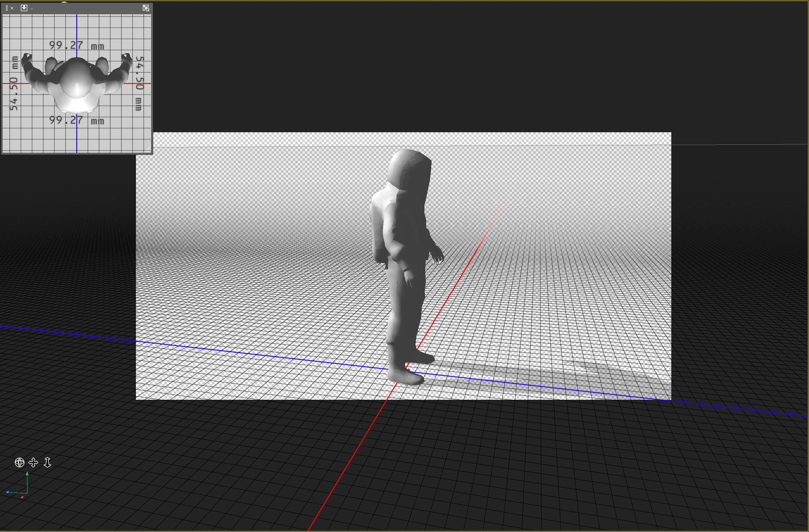Image resolution: width=809 pixels, height=532 pixels.
Task: Select the pan camera four-arrow icon
Action: [x=33, y=462]
